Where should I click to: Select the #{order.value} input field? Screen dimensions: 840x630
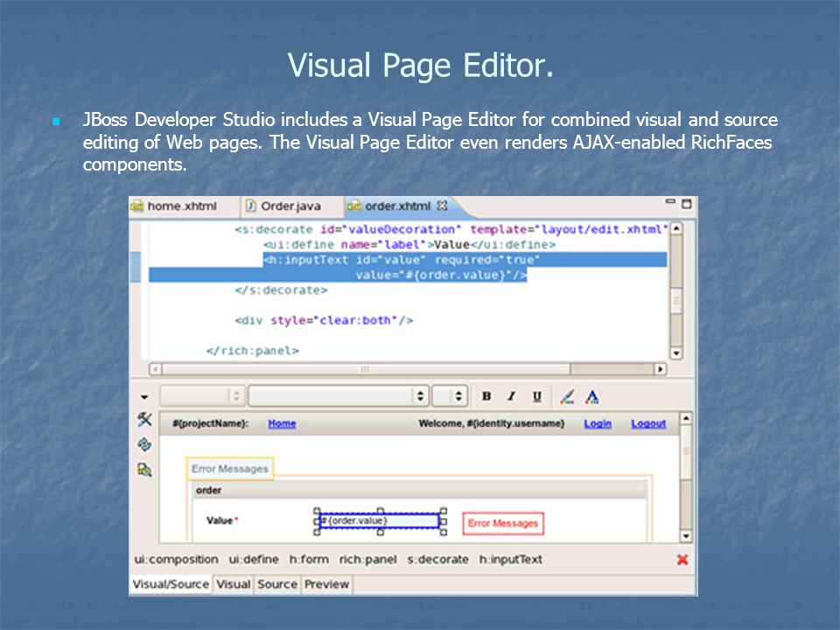click(379, 521)
